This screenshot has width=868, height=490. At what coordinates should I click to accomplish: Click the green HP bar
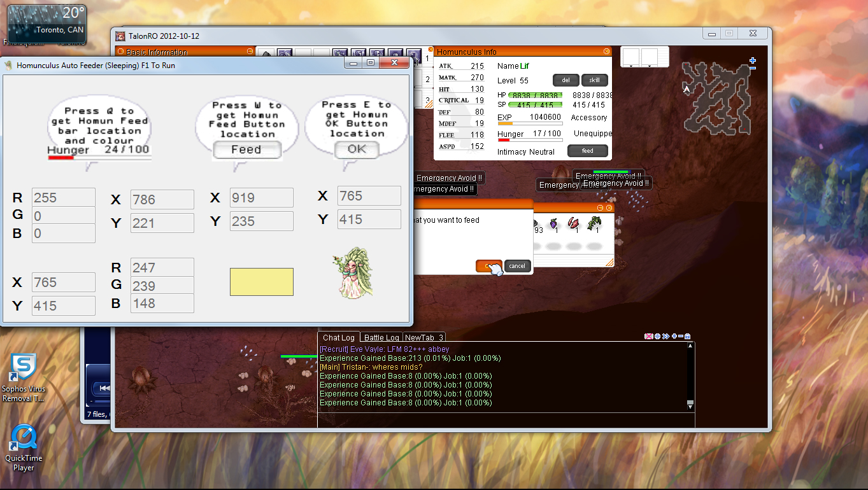pos(535,95)
